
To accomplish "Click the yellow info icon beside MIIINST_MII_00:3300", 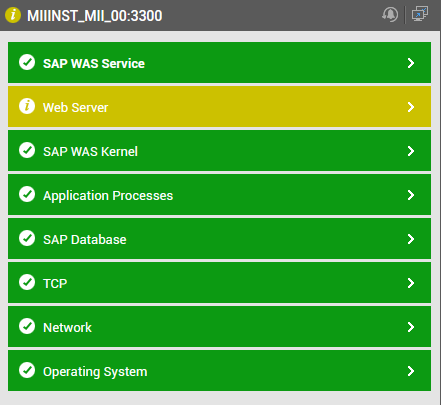I will coord(13,15).
